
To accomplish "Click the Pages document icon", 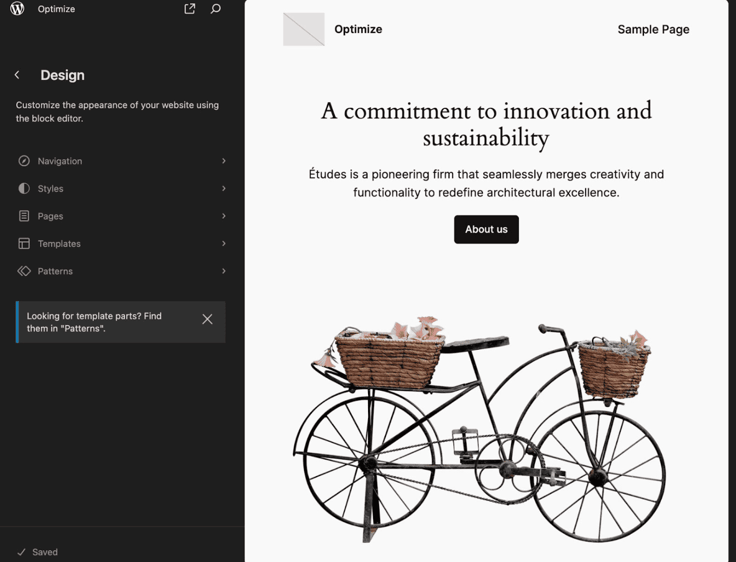I will pyautogui.click(x=24, y=216).
